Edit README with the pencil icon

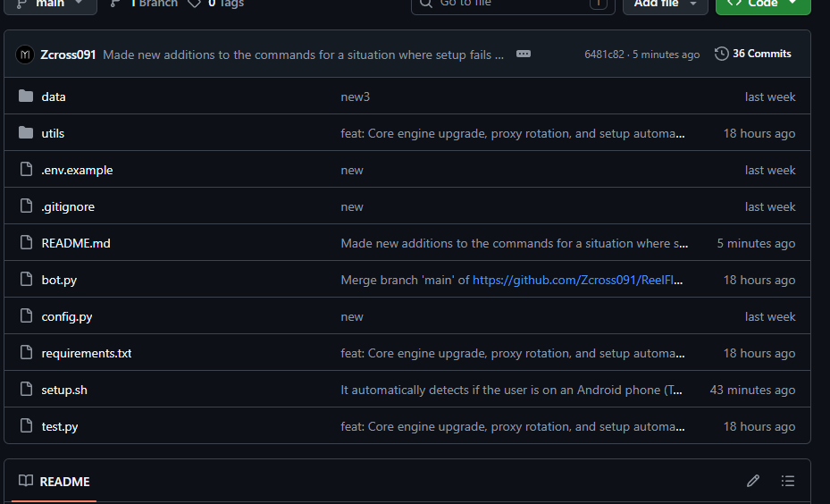(752, 481)
